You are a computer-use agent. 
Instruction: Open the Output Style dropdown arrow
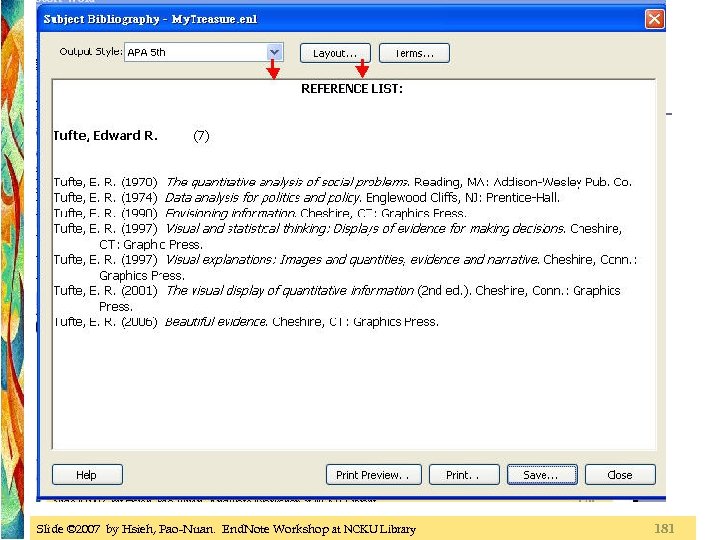click(275, 52)
